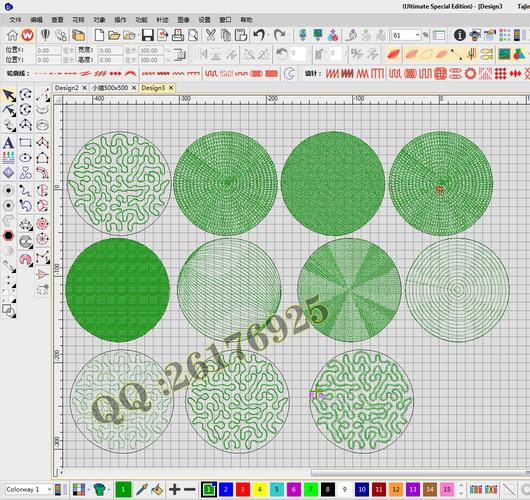Select the rectangle shape tool
The height and width of the screenshot is (500, 530).
click(x=25, y=142)
